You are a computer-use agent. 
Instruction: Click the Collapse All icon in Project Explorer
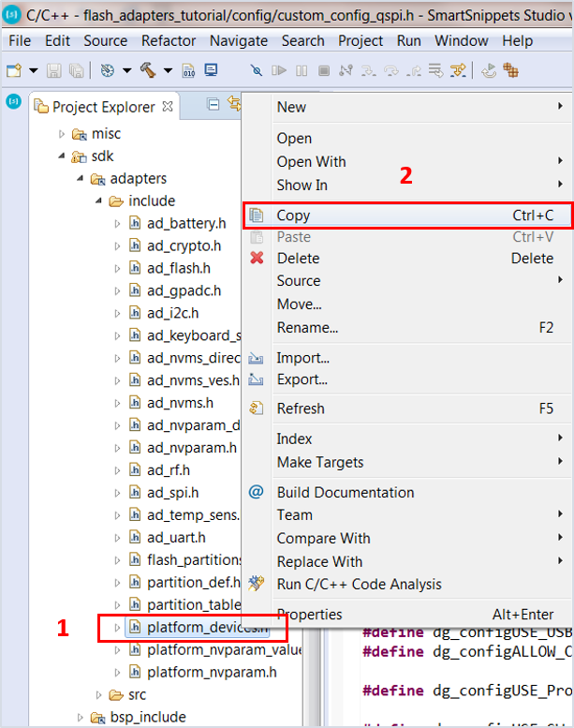tap(213, 106)
